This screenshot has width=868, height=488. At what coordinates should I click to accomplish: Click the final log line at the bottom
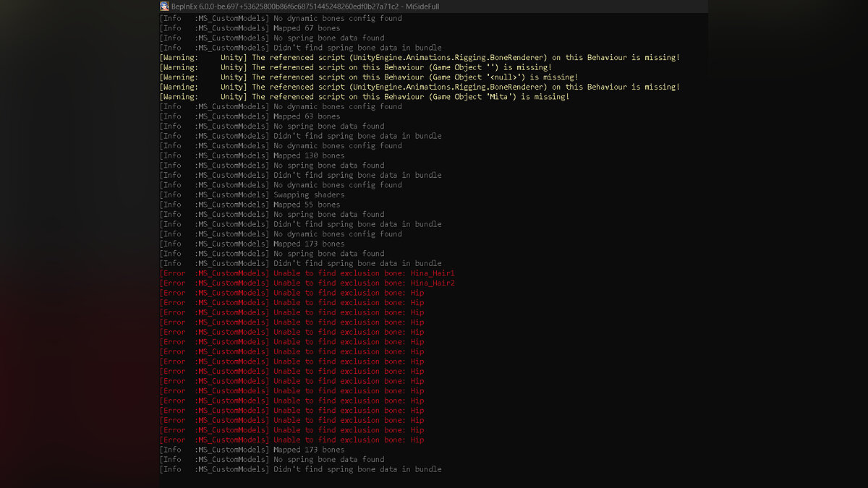tap(357, 469)
